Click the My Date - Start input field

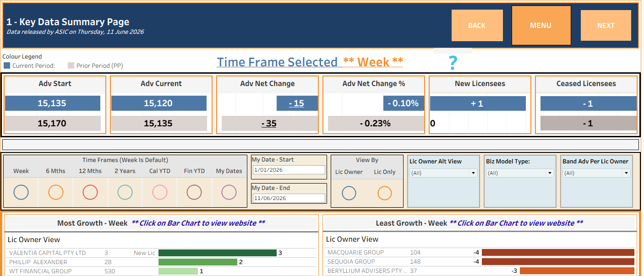click(x=289, y=170)
